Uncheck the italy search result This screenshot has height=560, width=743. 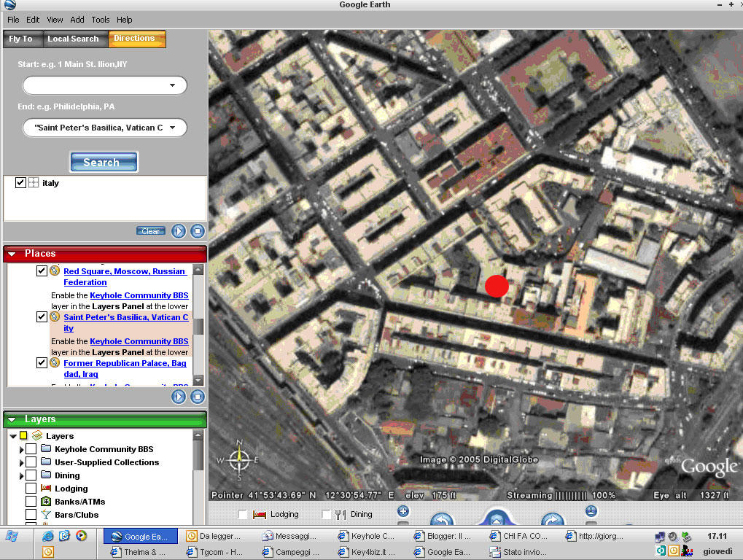tap(20, 182)
